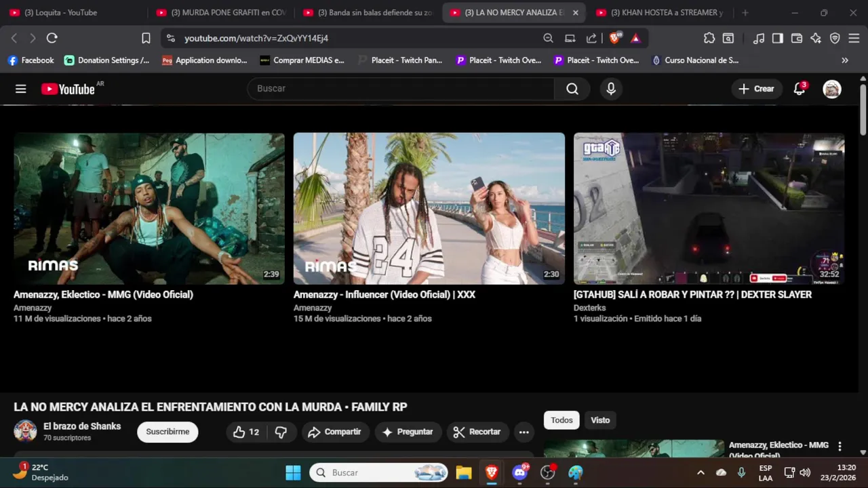Dislike the video with thumbs down

281,432
